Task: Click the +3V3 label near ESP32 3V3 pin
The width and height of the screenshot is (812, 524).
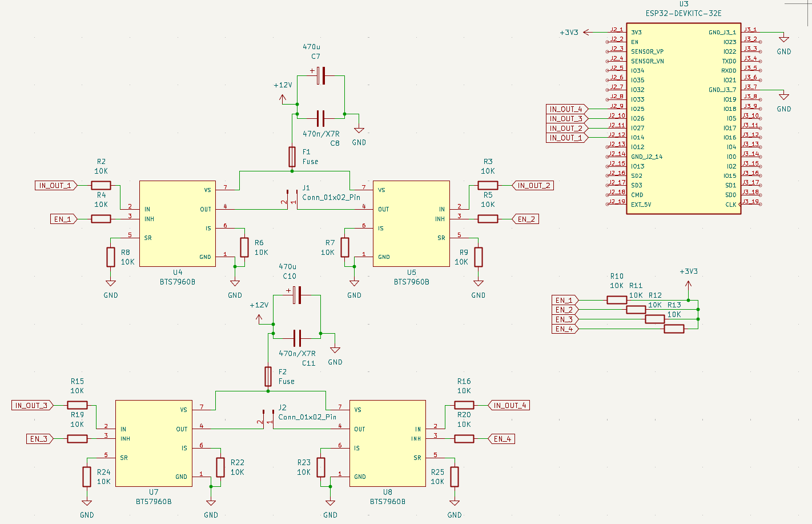Action: coord(569,33)
